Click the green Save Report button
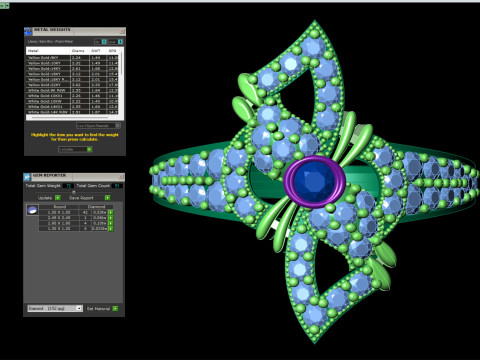 [107, 198]
